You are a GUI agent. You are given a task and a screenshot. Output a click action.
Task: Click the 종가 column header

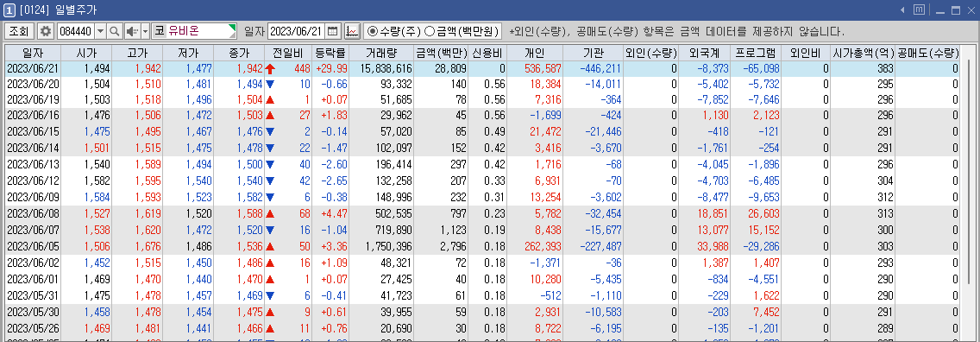[239, 54]
